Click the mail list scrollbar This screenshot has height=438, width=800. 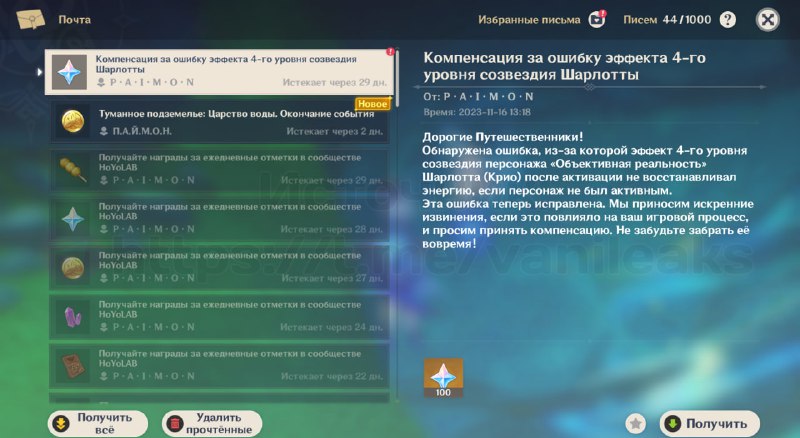click(x=397, y=78)
